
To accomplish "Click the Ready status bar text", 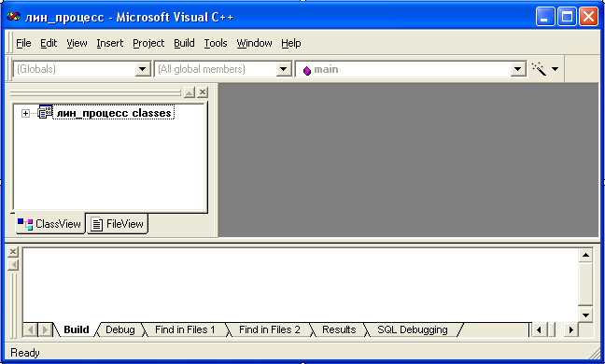I will tap(25, 353).
